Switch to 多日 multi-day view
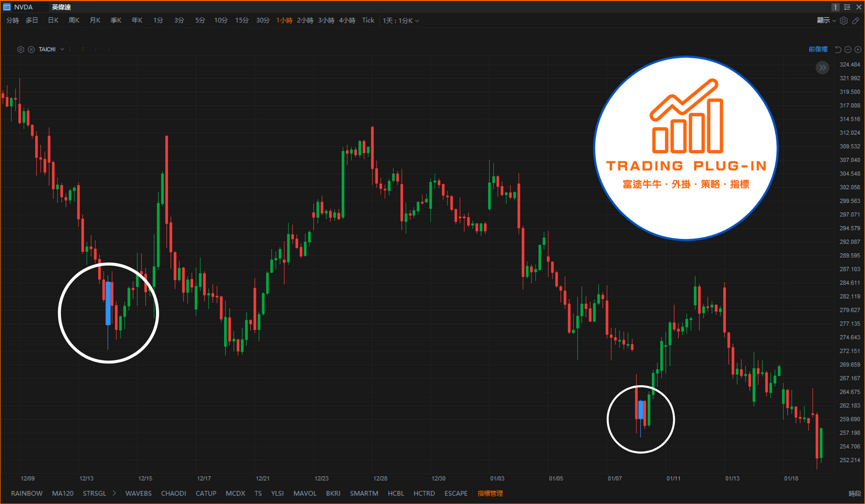 (x=32, y=20)
